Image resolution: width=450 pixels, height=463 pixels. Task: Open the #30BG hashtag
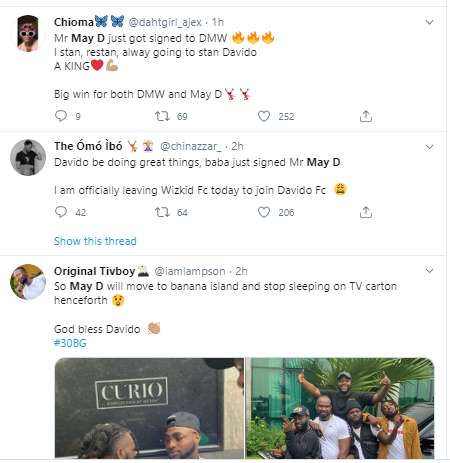pos(70,343)
